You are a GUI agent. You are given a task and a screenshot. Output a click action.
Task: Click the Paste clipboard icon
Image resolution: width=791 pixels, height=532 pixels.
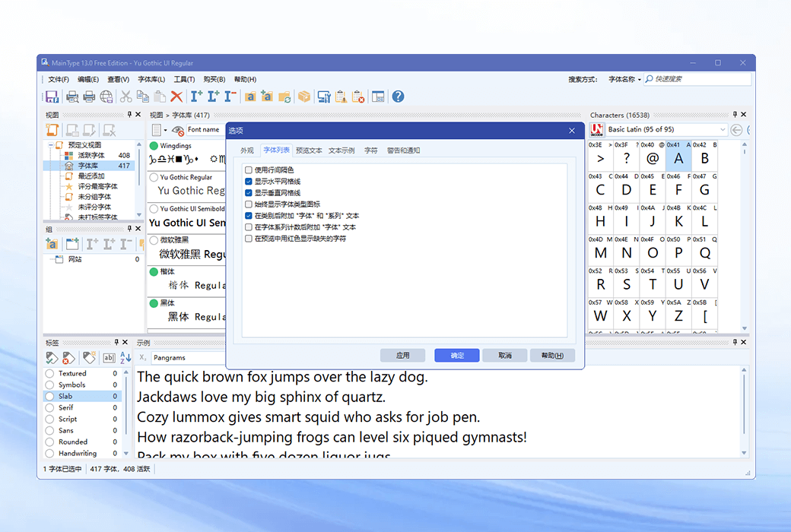point(160,97)
